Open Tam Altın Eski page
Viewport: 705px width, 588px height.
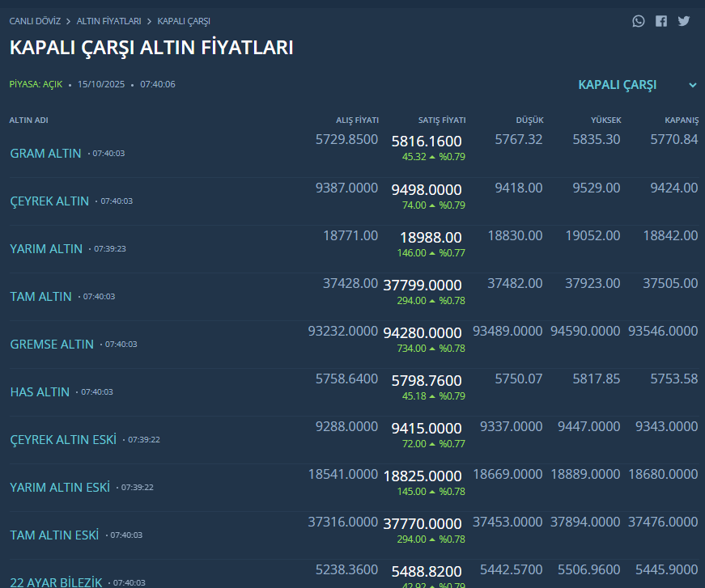[x=54, y=535]
